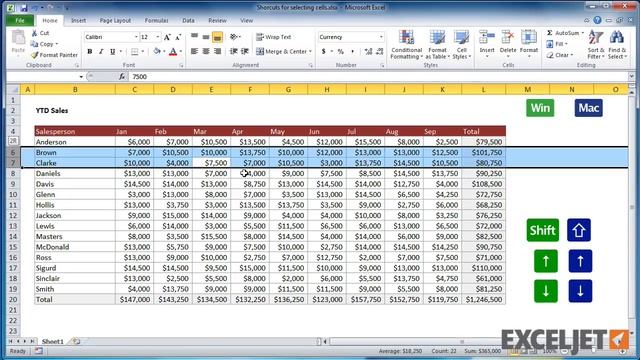This screenshot has height=360, width=640.
Task: Click the Decrease Decimal icon
Action: pos(380,51)
